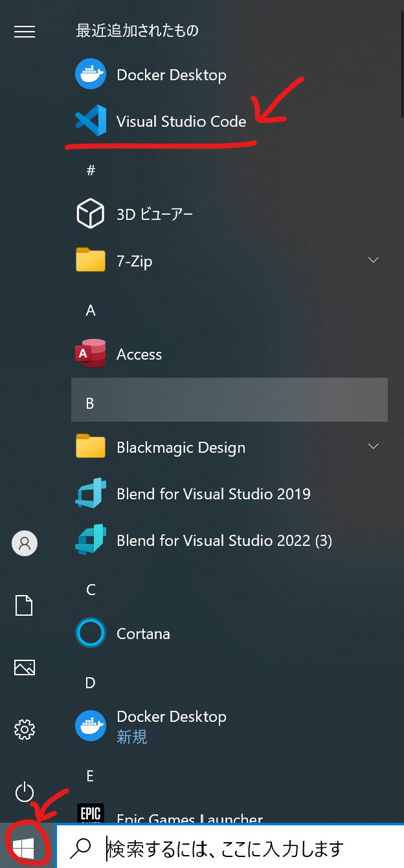
Task: Open Blend for Visual Studio 2022 (3)
Action: (223, 541)
